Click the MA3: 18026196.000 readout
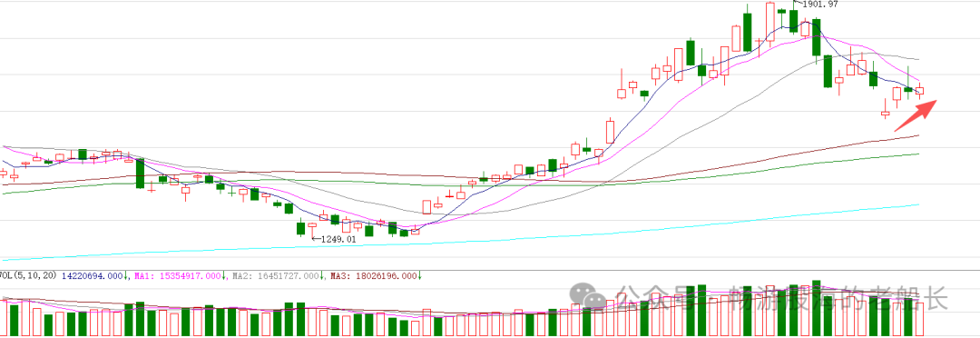The image size is (980, 338). [x=373, y=275]
